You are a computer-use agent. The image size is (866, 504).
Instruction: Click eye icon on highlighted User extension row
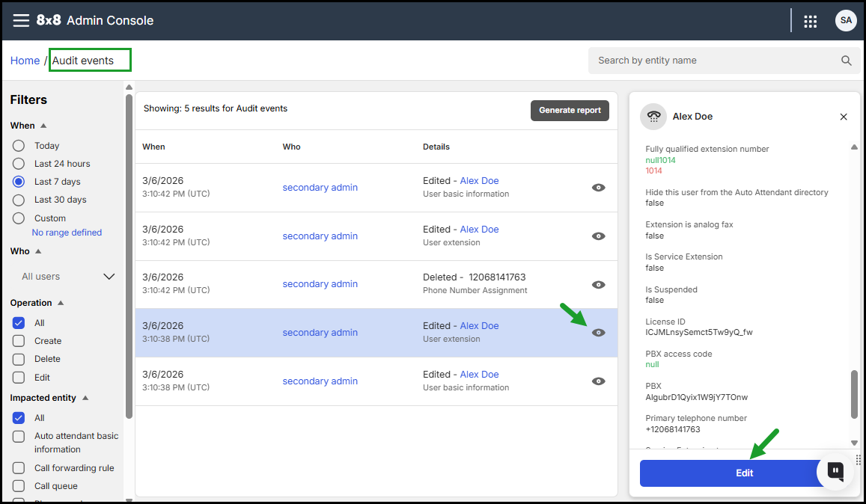pos(598,333)
